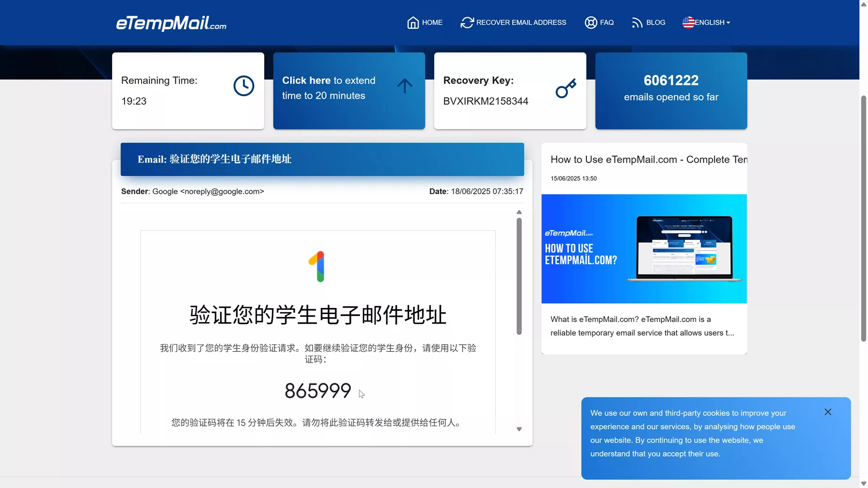Click the email body scrollbar down arrow
This screenshot has width=868, height=488.
pyautogui.click(x=519, y=429)
